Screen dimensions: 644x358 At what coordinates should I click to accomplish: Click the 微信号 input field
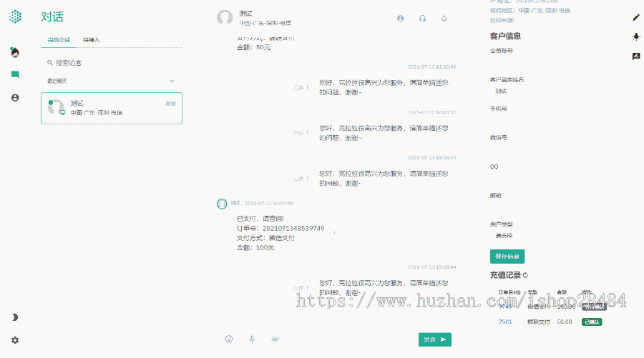(555, 149)
